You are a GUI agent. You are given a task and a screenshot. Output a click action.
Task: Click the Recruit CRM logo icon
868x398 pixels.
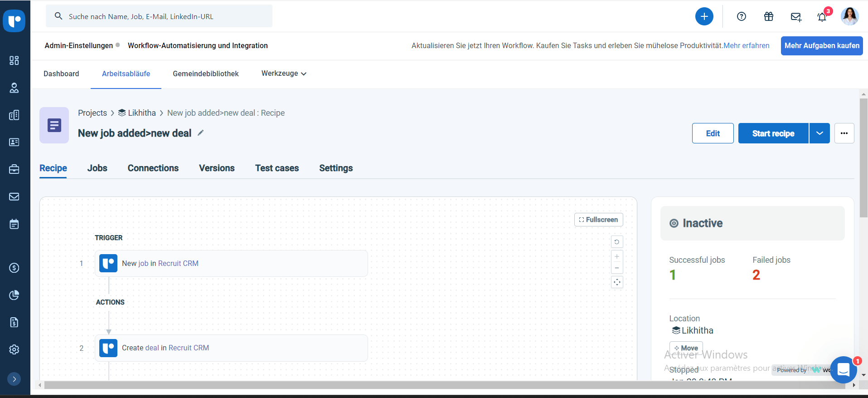coord(14,20)
